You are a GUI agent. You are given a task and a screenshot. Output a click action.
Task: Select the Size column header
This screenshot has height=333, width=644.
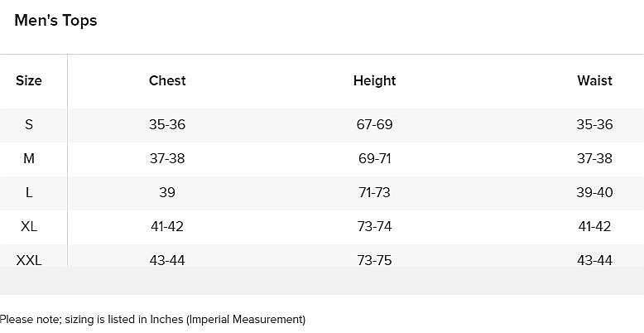point(29,80)
